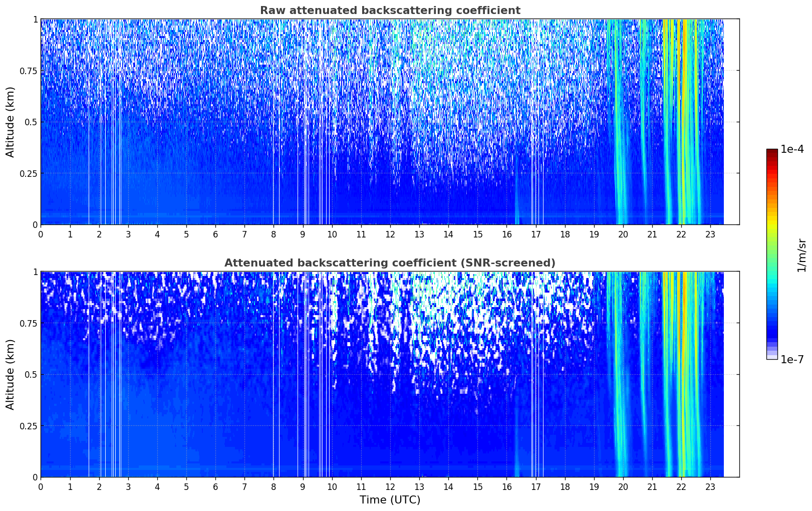The width and height of the screenshot is (812, 511).
Task: Click the 'Raw attenuated backscattering coefficient' title
Action: coord(390,11)
